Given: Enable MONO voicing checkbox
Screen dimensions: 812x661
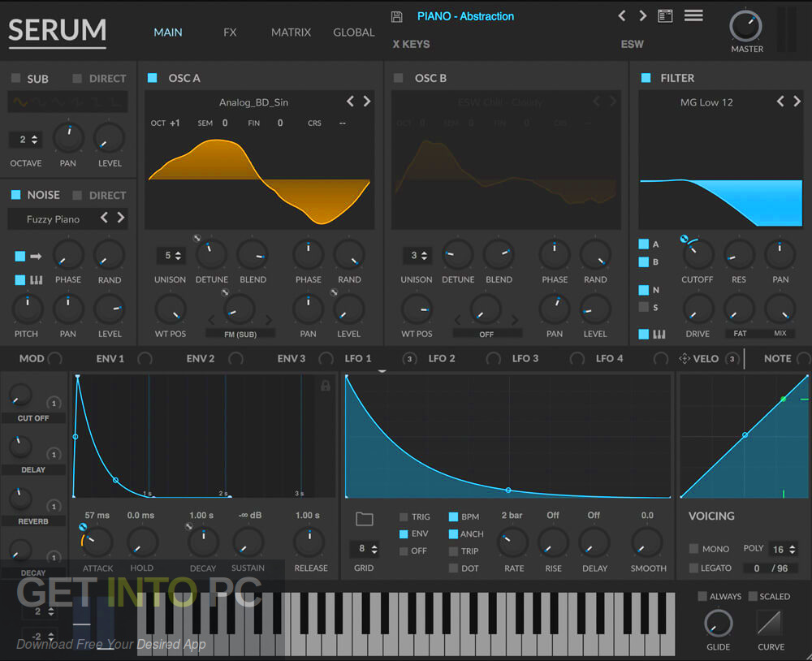Looking at the screenshot, I should click(694, 548).
